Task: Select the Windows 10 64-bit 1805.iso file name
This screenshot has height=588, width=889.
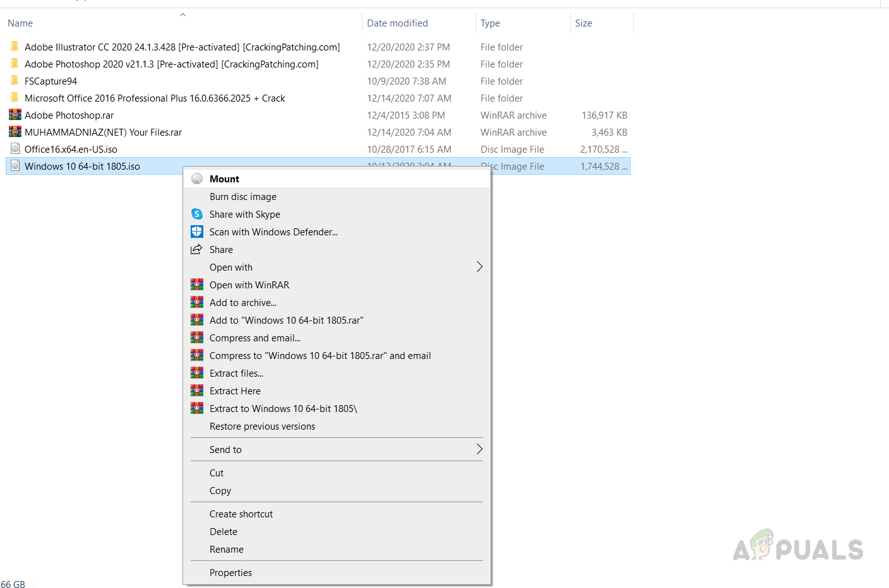Action: coord(82,167)
